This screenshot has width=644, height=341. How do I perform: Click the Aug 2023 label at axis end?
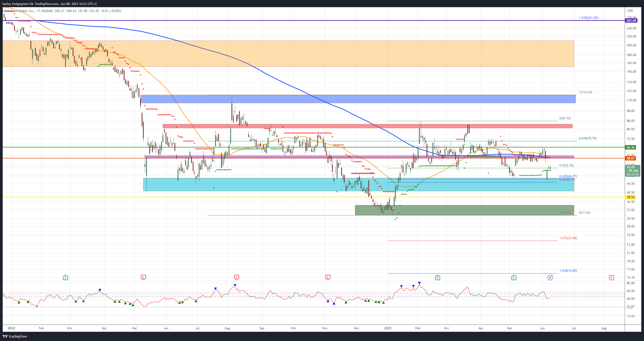tap(604, 328)
